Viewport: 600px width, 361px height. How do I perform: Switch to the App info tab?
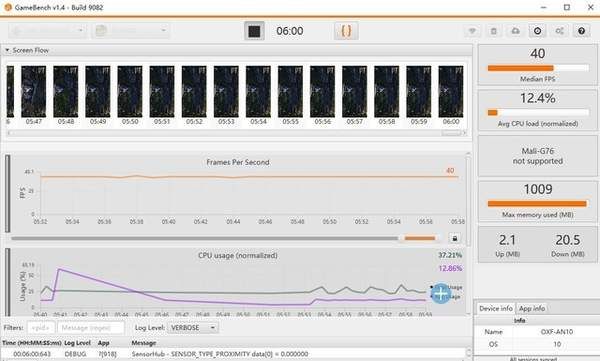pos(532,308)
